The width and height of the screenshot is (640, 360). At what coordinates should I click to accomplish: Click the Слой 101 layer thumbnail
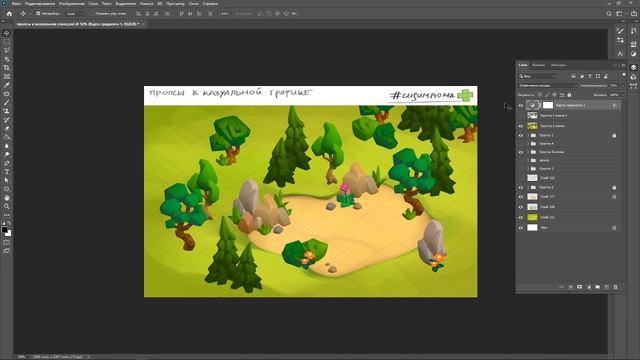532,218
